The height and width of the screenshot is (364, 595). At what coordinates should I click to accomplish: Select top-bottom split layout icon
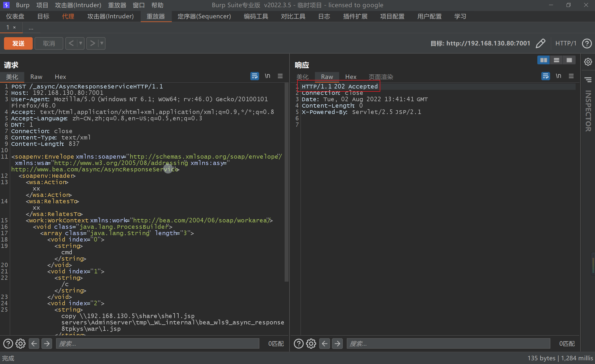(556, 60)
